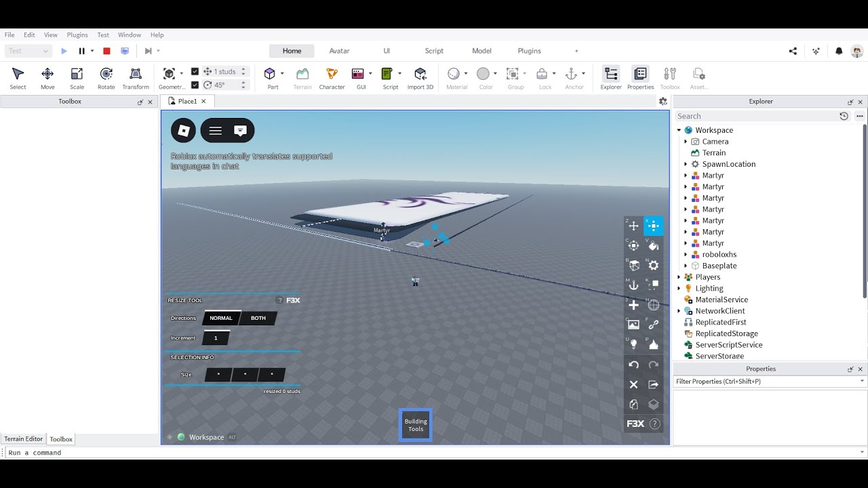Toggle the rotation snapping checkbox for 45°

tap(195, 85)
